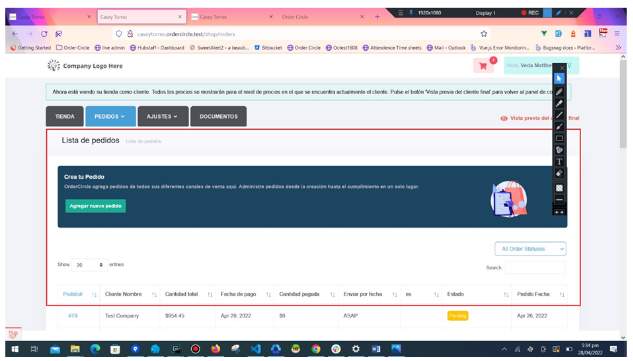Open Getting Started bookmark
Viewport: 633px width, 361px height.
pyautogui.click(x=31, y=48)
